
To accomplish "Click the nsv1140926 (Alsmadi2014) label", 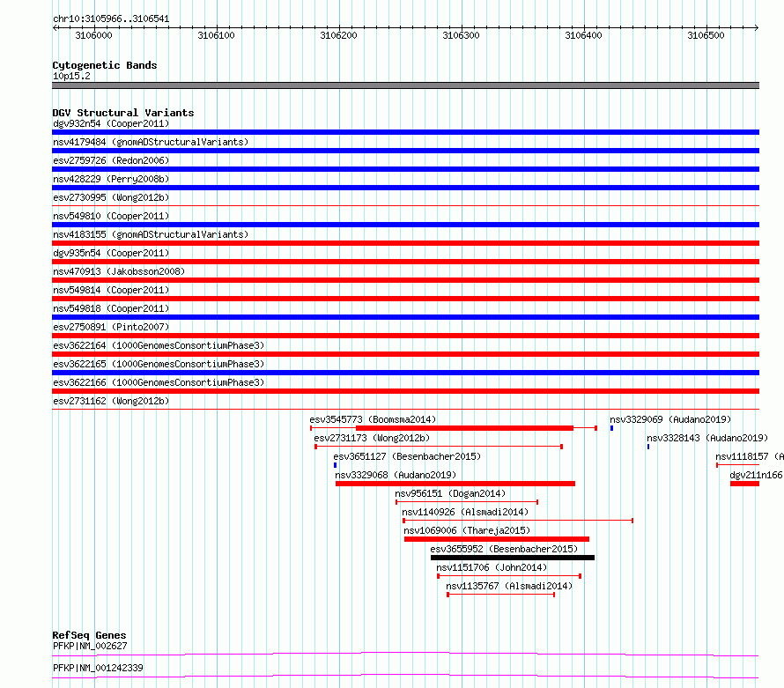I will tap(465, 512).
